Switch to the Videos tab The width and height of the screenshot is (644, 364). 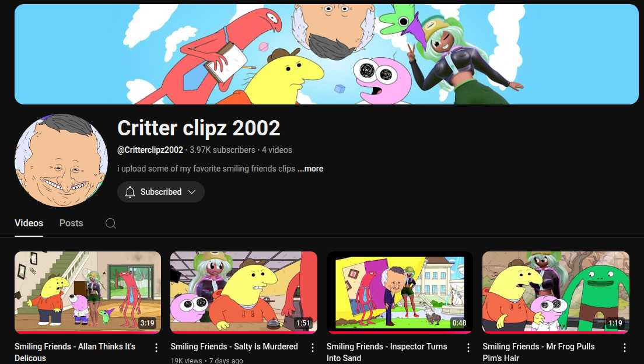(x=29, y=223)
